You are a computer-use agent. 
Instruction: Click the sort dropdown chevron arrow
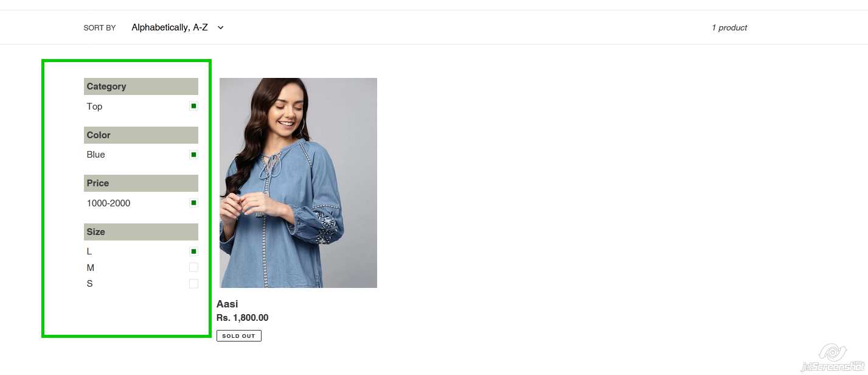(221, 27)
